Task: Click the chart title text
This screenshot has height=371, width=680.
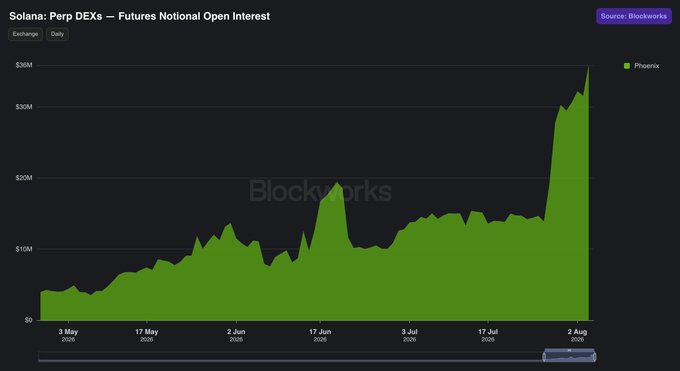Action: (x=139, y=16)
